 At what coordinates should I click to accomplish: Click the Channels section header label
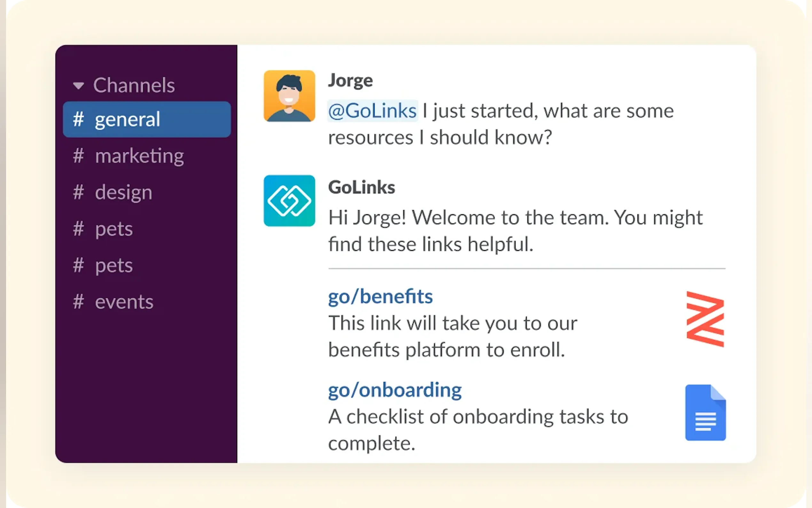click(x=134, y=85)
